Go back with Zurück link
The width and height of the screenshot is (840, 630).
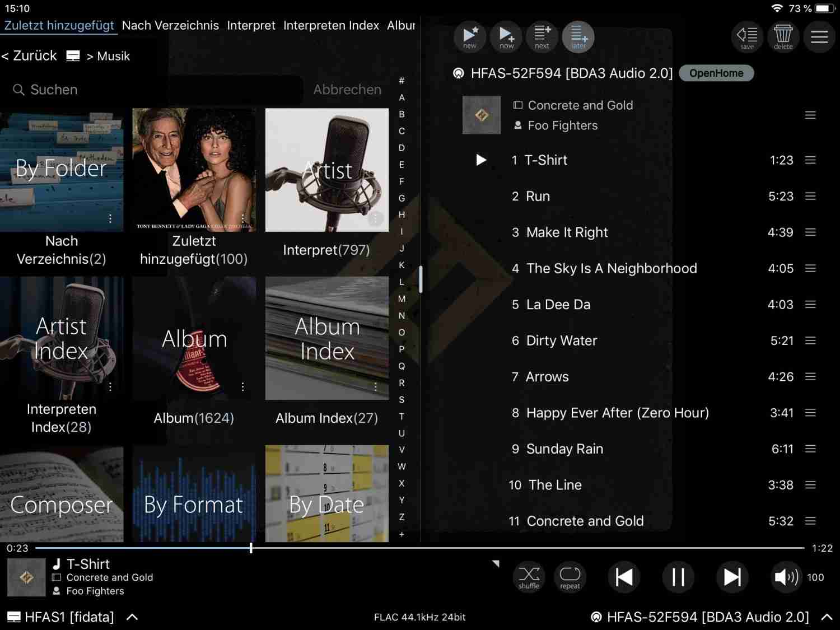coord(29,56)
